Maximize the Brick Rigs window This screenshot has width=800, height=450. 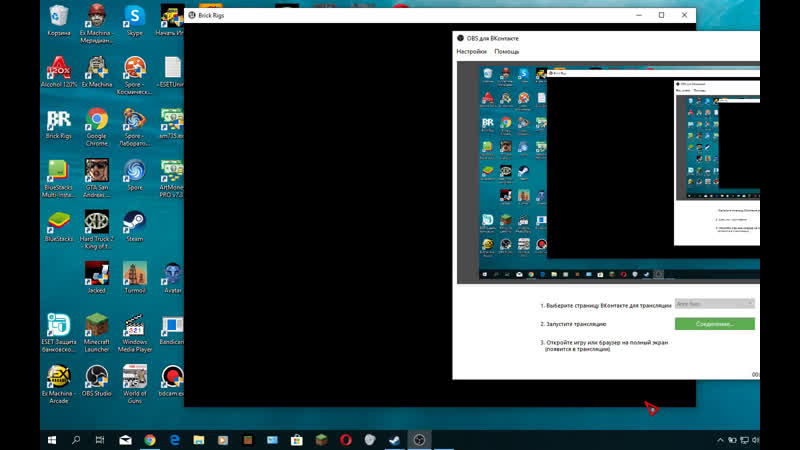tap(661, 15)
